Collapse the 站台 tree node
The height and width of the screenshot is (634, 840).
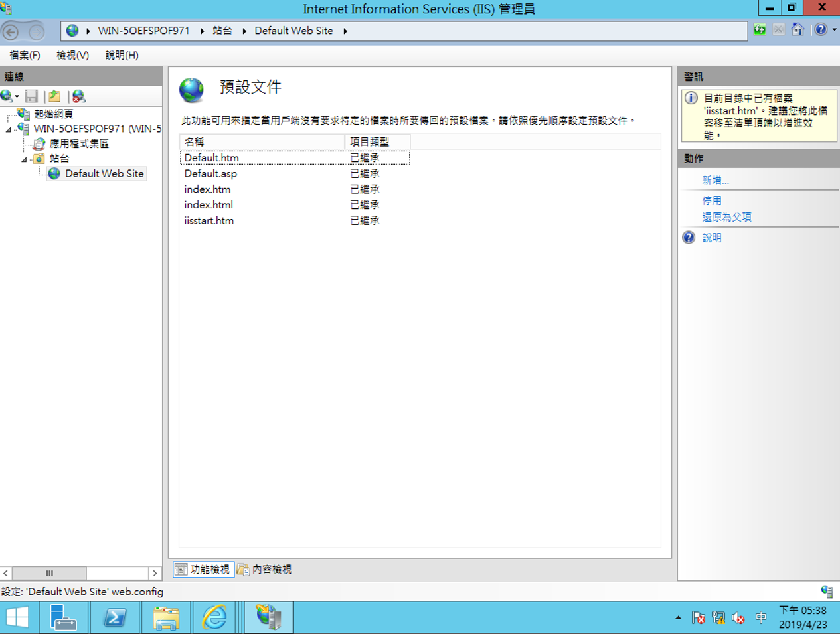(x=25, y=159)
